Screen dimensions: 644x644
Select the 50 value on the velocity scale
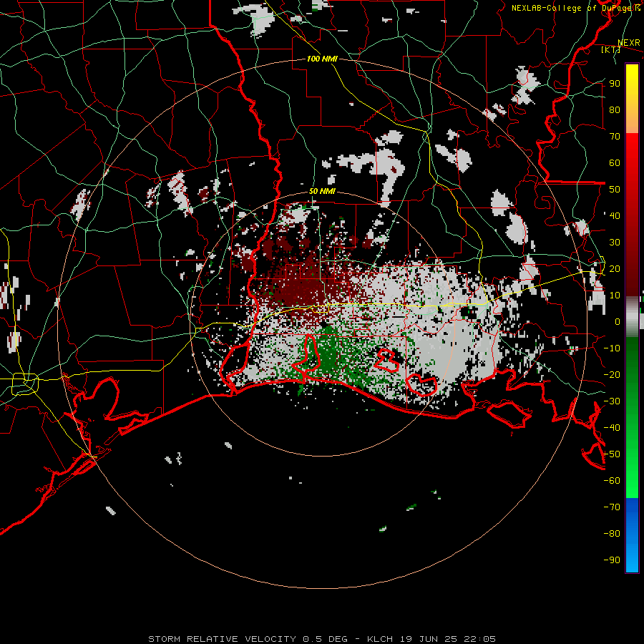coord(615,190)
